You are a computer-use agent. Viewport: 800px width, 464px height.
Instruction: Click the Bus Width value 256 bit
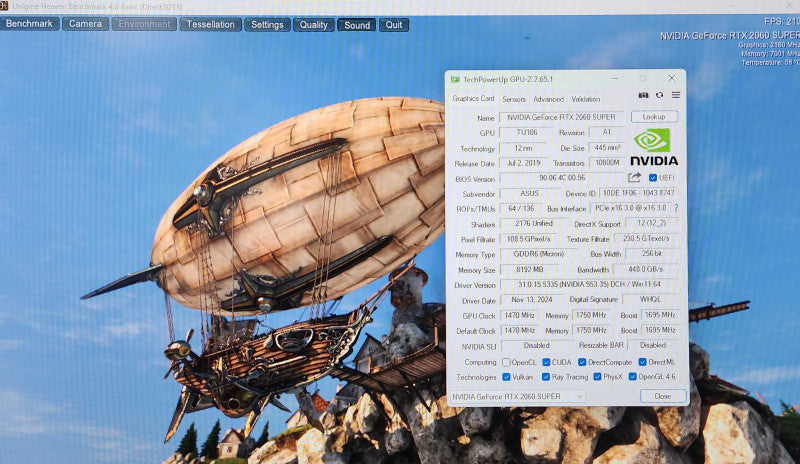tap(652, 253)
